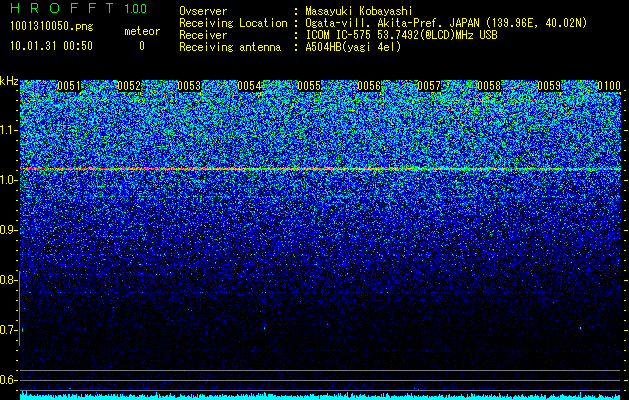
Task: Click the 0.8 frequency axis label
Action: point(8,280)
